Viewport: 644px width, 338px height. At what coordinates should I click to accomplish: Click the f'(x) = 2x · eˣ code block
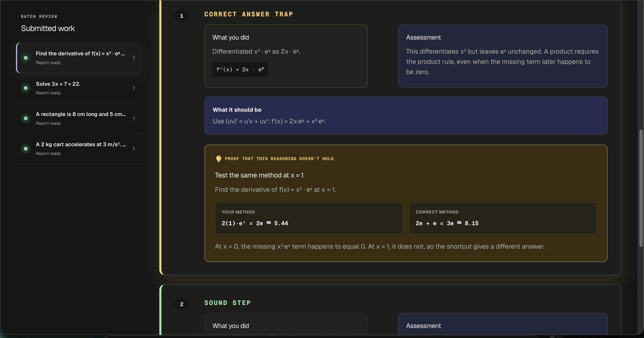(240, 69)
